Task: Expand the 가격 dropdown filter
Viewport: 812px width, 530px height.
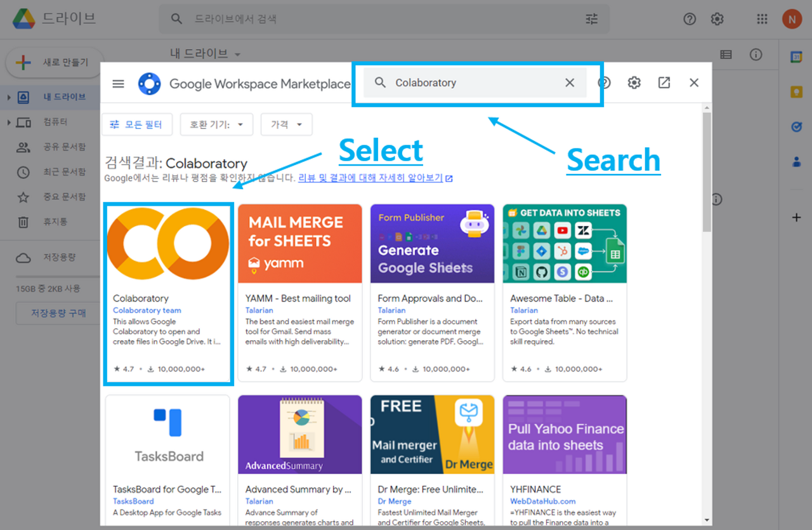Action: point(286,124)
